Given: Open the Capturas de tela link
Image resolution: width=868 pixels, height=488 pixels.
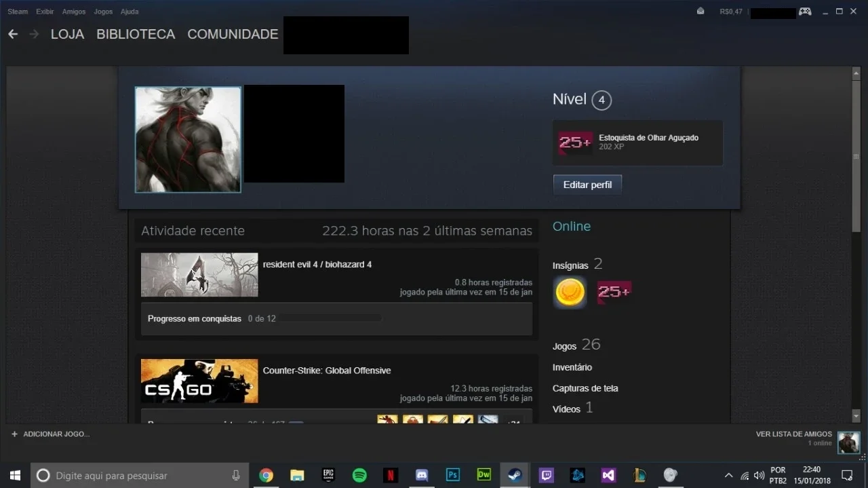Looking at the screenshot, I should (585, 388).
